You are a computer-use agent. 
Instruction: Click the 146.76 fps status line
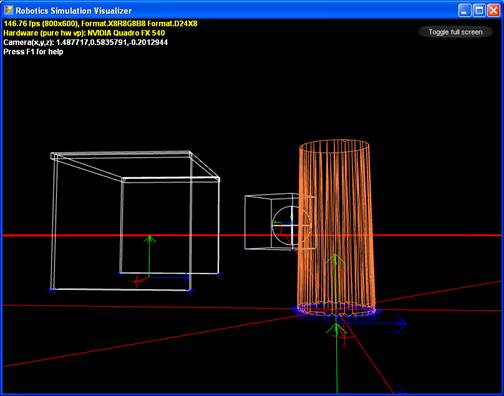click(100, 23)
